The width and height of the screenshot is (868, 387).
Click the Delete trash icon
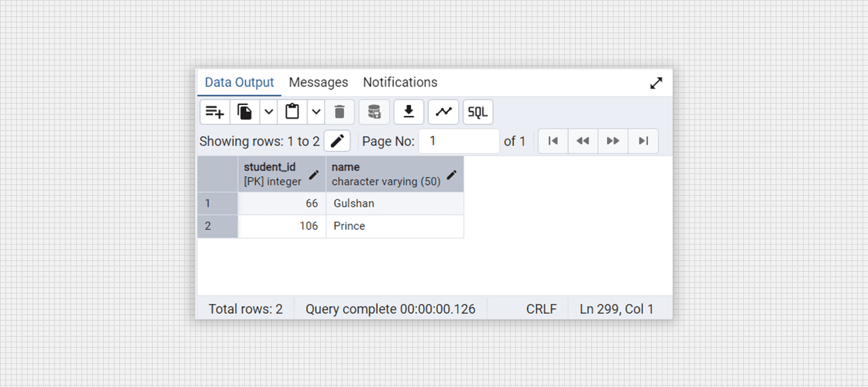point(340,112)
